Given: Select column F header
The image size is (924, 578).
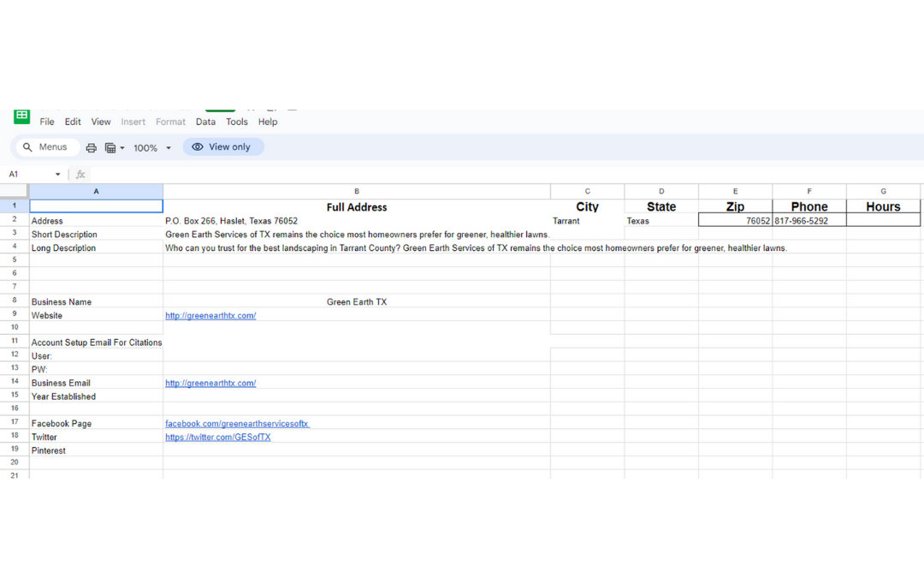Looking at the screenshot, I should coord(809,191).
